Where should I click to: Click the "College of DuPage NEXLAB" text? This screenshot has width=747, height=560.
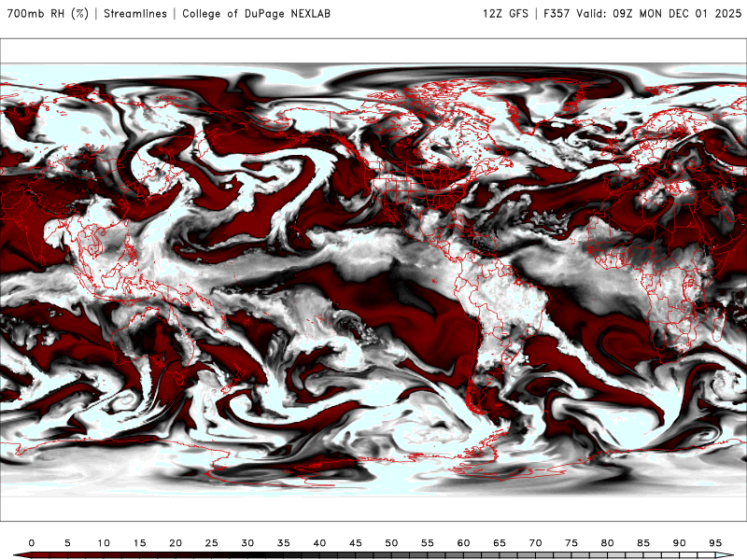[x=256, y=13]
